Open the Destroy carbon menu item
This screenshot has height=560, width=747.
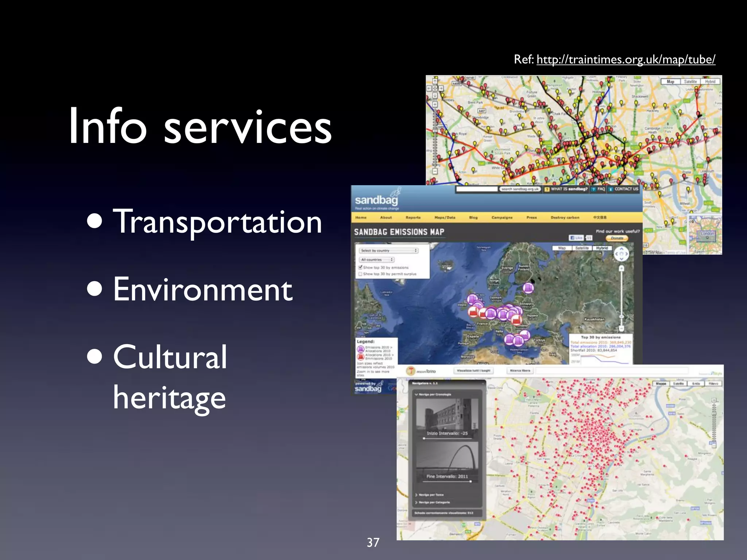565,217
